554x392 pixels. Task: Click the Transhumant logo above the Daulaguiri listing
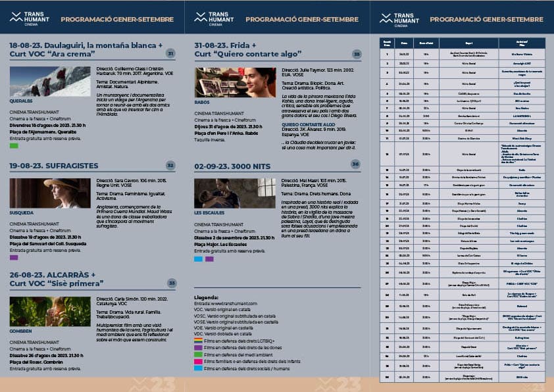[x=29, y=18]
